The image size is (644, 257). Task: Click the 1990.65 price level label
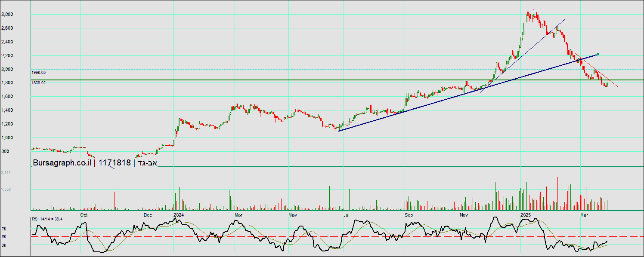[x=39, y=73]
